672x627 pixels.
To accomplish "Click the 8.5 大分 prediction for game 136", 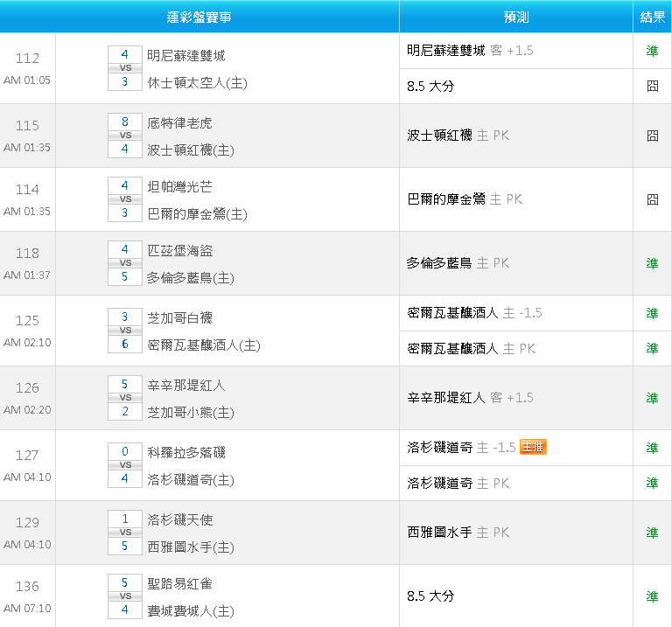I will pos(430,596).
